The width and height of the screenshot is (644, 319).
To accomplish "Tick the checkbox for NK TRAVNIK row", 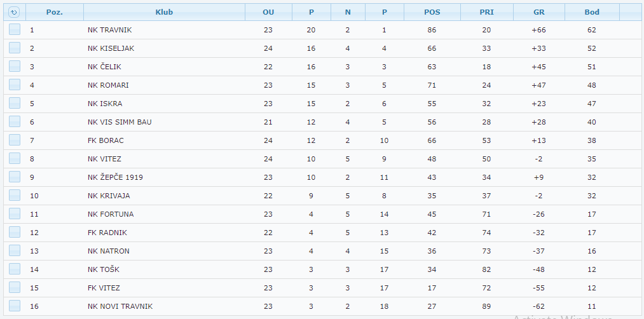I will (15, 30).
